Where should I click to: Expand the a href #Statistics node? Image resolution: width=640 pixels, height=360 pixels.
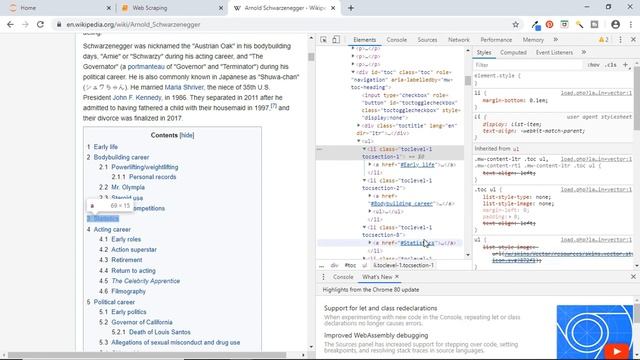(x=370, y=243)
